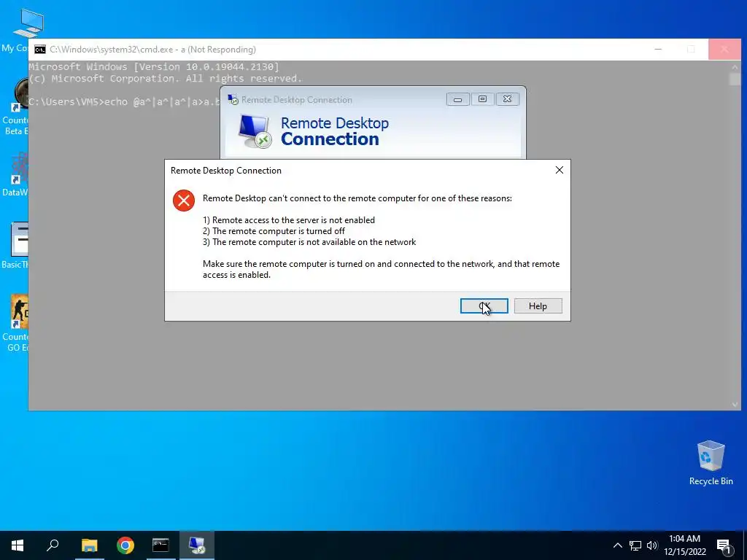Image resolution: width=747 pixels, height=560 pixels.
Task: Click the echo command line in cmd
Action: [125, 101]
